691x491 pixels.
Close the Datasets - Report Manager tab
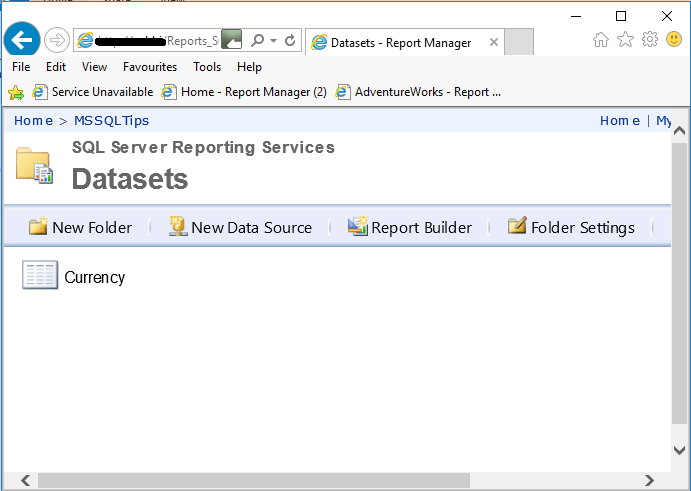click(494, 42)
